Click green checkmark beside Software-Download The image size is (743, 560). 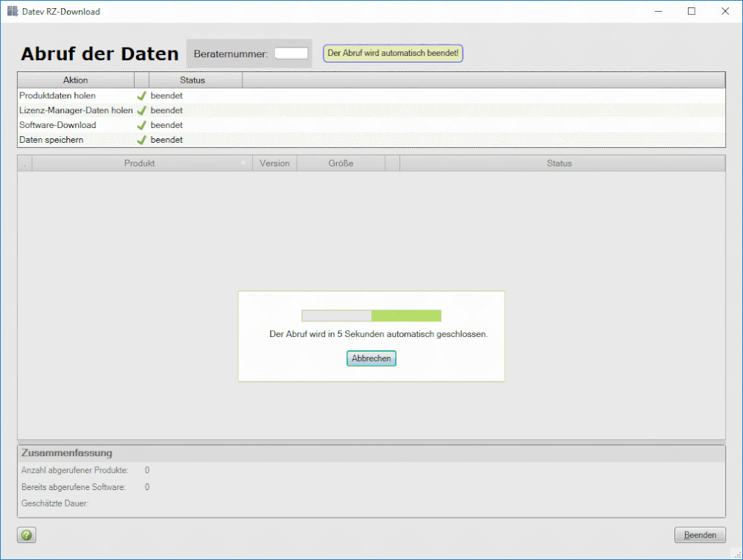tap(141, 125)
